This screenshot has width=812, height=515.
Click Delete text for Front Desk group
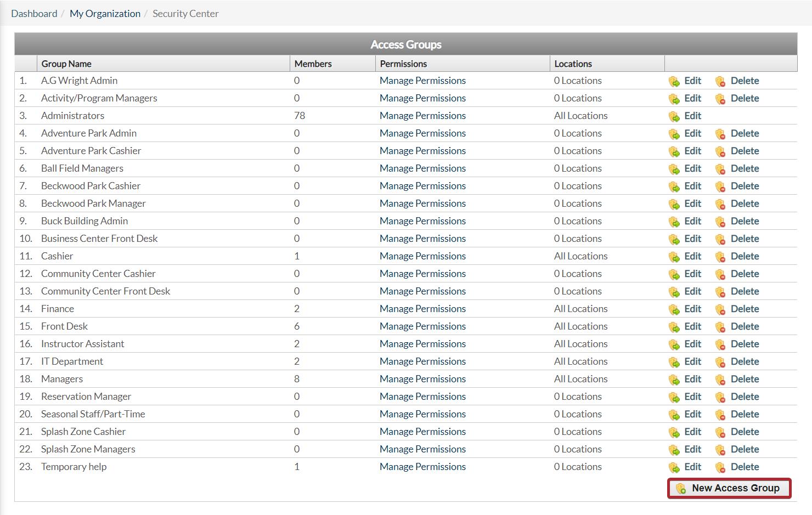pyautogui.click(x=745, y=326)
